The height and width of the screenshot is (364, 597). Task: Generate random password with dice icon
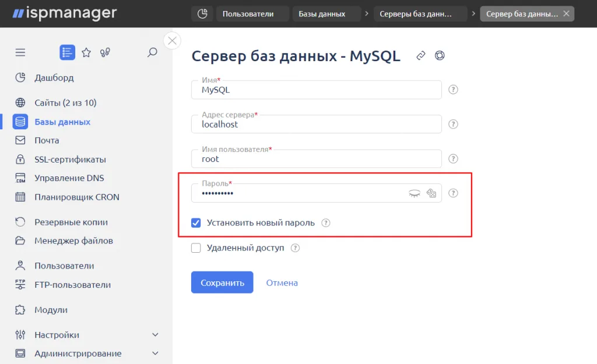coord(431,193)
